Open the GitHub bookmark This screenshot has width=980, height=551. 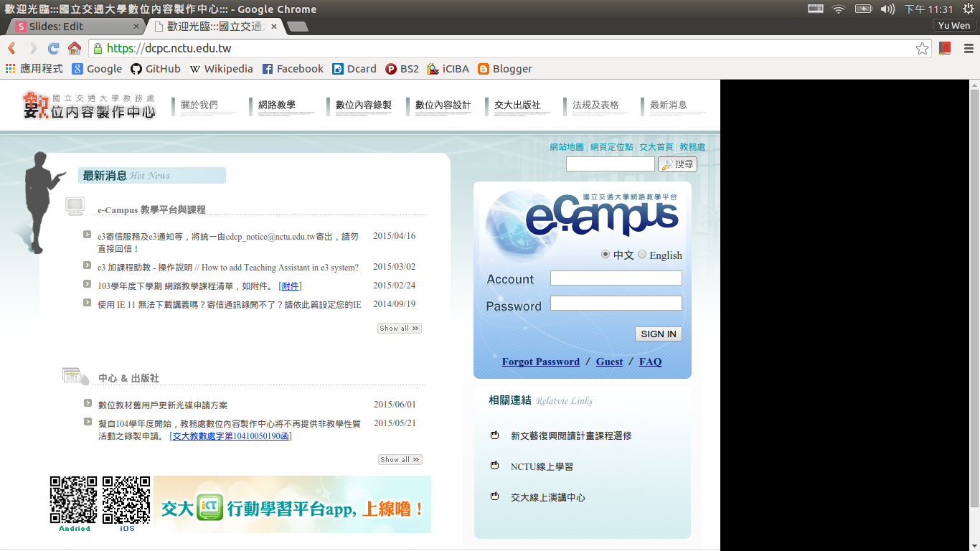[x=155, y=69]
